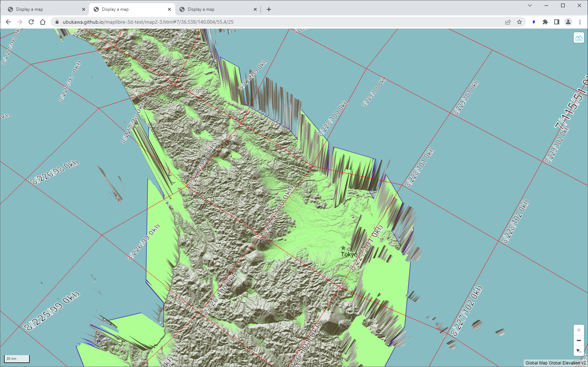The image size is (588, 367).
Task: Open Chrome three-dot menu
Action: [580, 22]
